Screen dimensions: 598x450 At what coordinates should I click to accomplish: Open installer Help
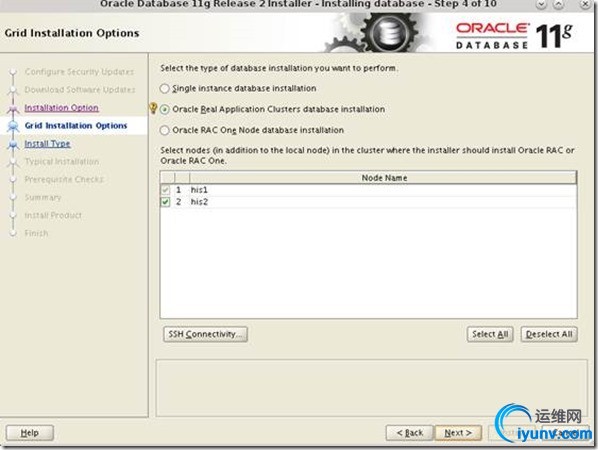[30, 433]
